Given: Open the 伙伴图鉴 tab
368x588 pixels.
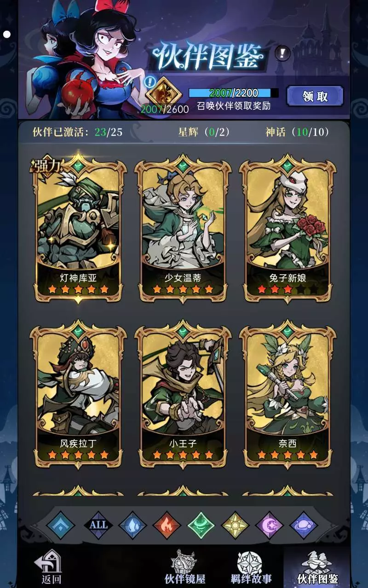Looking at the screenshot, I should (317, 567).
